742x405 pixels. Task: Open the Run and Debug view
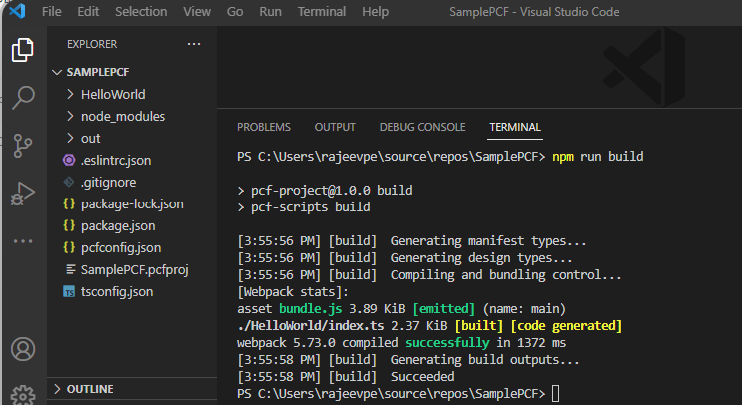click(22, 193)
